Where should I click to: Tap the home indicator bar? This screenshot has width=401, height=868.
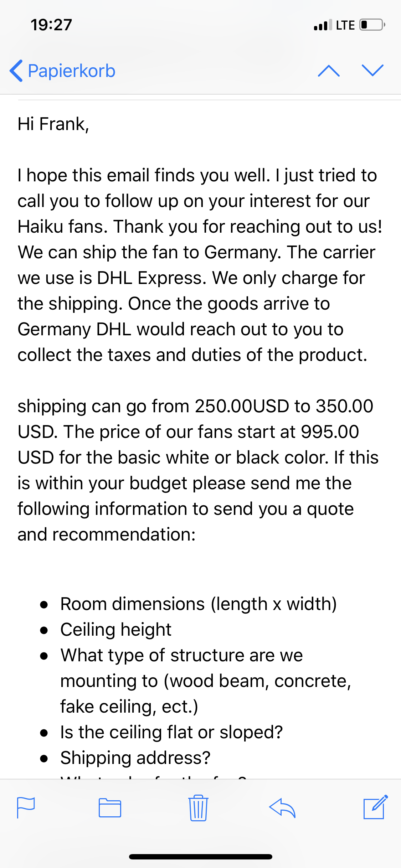[x=201, y=857]
